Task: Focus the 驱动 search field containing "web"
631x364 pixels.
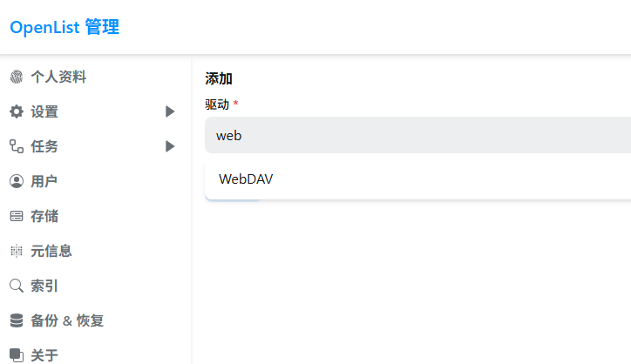Action: 418,135
